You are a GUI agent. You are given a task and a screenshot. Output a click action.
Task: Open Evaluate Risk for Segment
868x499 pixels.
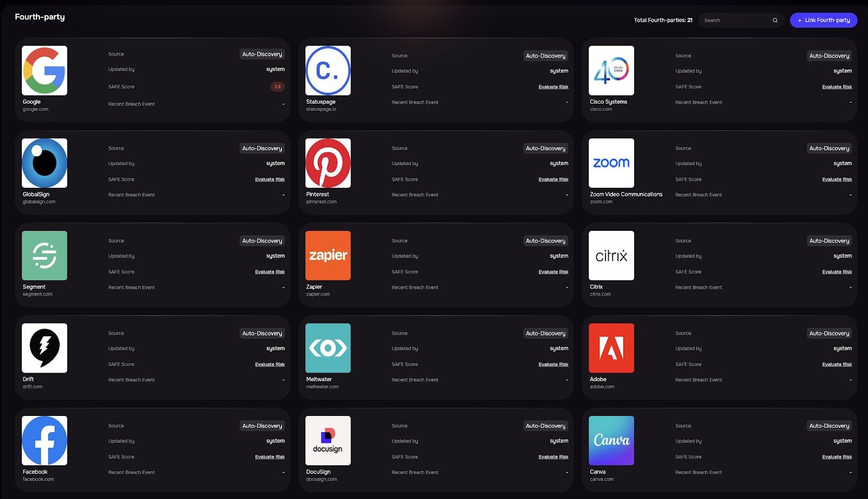point(270,272)
